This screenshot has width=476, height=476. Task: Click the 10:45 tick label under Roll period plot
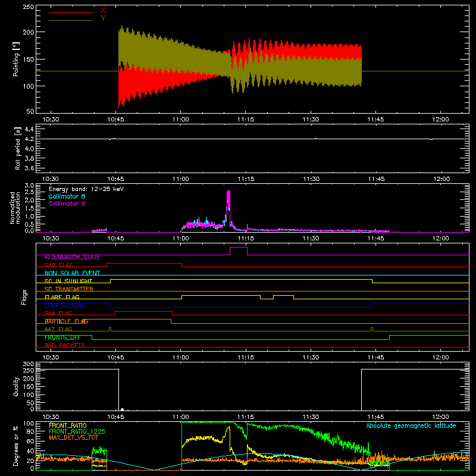(x=115, y=179)
